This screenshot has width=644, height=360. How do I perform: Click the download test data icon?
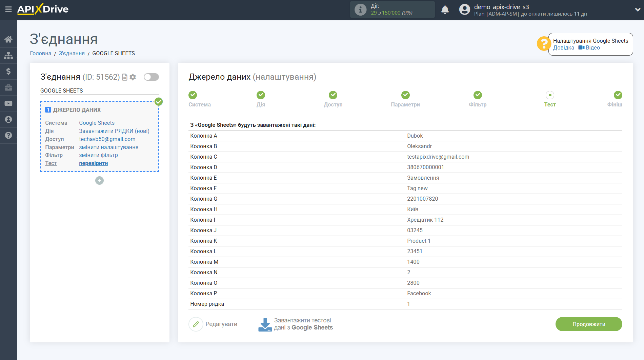(x=265, y=324)
